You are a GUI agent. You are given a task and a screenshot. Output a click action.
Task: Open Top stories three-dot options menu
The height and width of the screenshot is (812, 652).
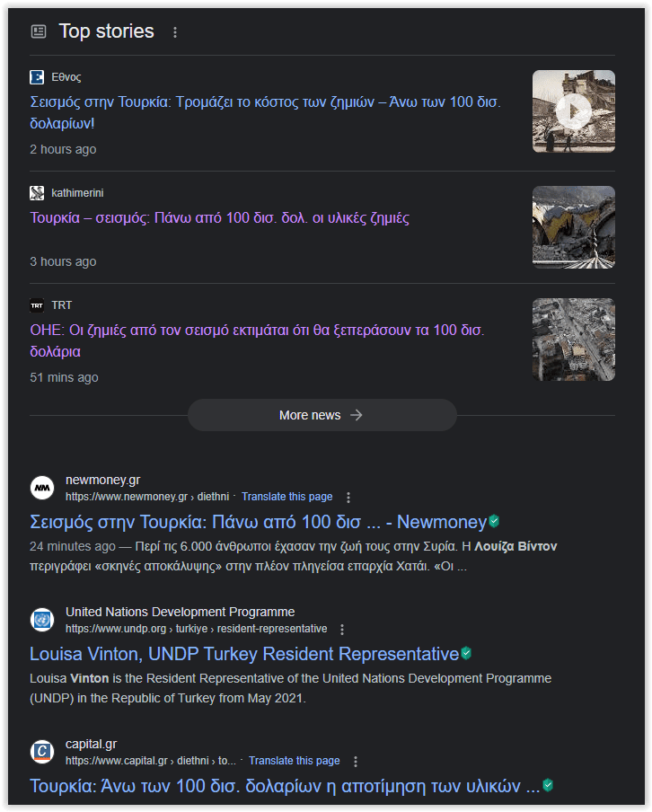(175, 32)
